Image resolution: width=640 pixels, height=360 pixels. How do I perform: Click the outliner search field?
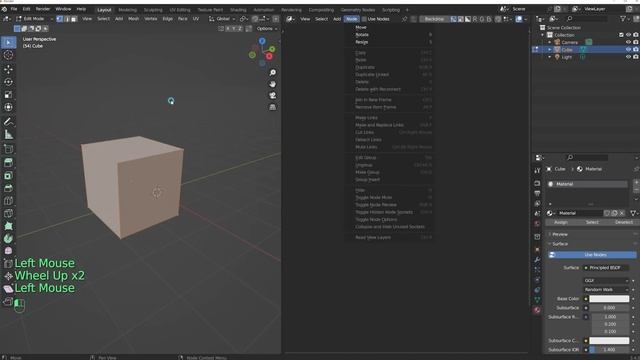[586, 19]
